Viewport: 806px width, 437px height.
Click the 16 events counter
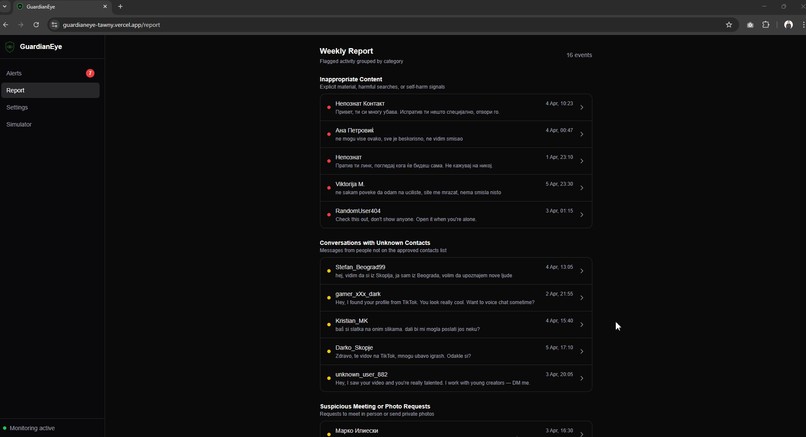coord(579,55)
